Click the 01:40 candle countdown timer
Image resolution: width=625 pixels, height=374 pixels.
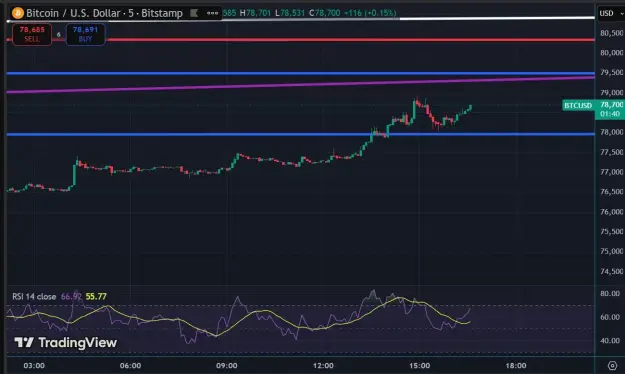[x=610, y=114]
